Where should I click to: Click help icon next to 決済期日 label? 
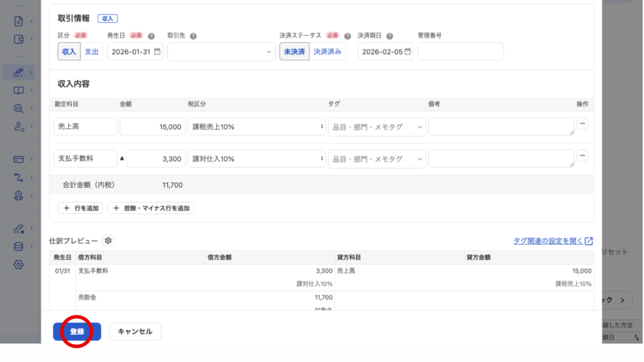[x=390, y=36]
